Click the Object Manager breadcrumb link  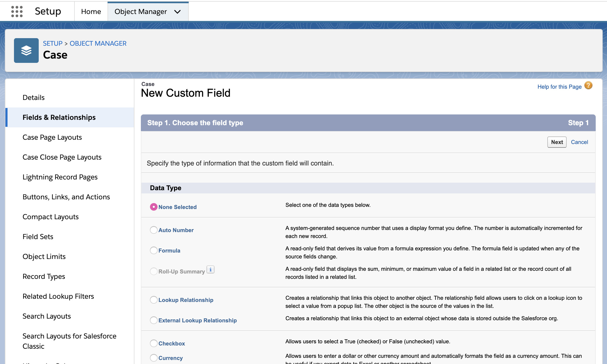point(98,43)
